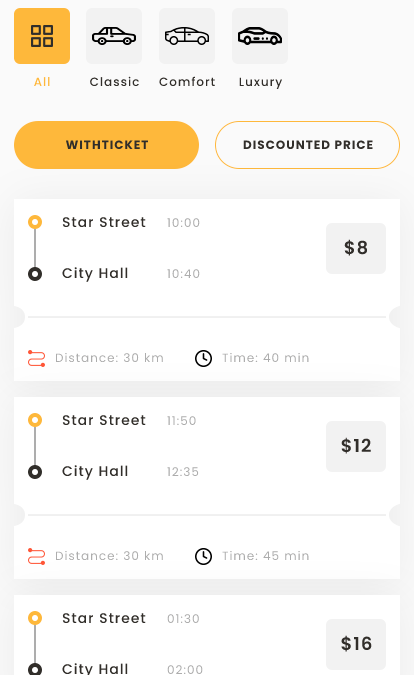Click the clock icon beside Time: 40 min

tap(203, 358)
